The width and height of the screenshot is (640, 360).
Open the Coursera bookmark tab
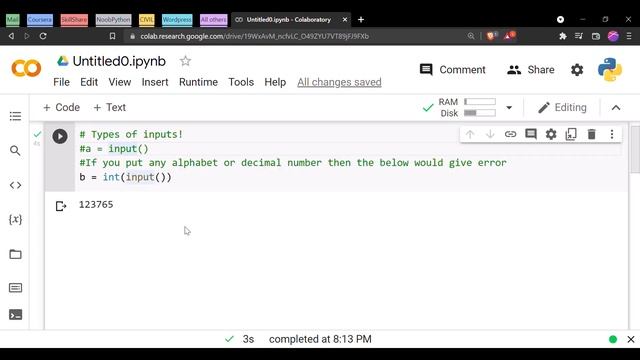(x=40, y=20)
